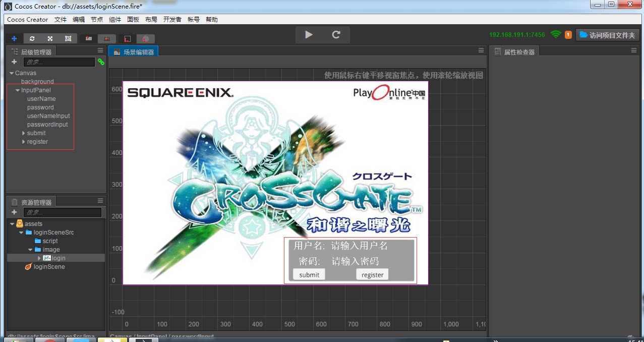Expand the login image asset
The height and width of the screenshot is (342, 644).
39,258
